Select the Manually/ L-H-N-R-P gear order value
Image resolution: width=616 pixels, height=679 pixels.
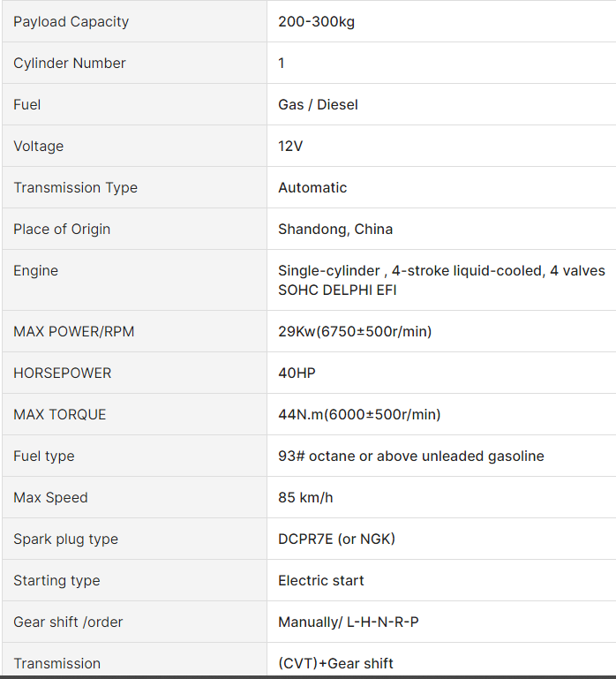coord(349,622)
